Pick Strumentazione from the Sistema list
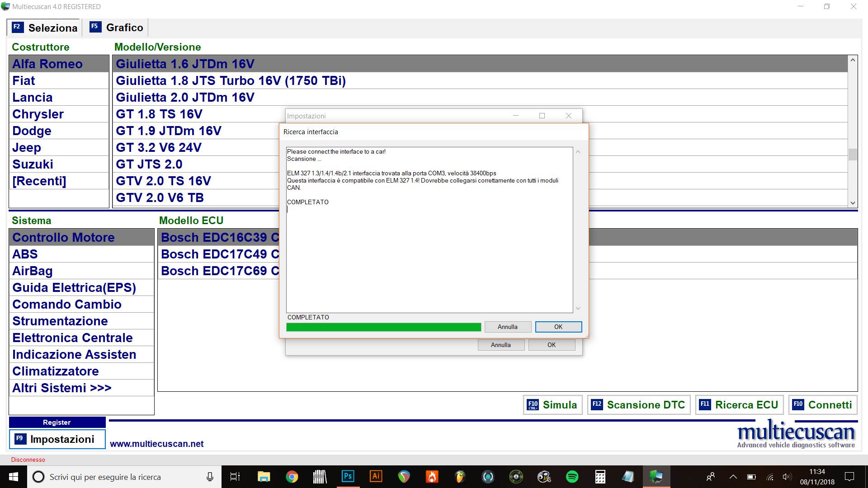The height and width of the screenshot is (488, 868). (81, 321)
